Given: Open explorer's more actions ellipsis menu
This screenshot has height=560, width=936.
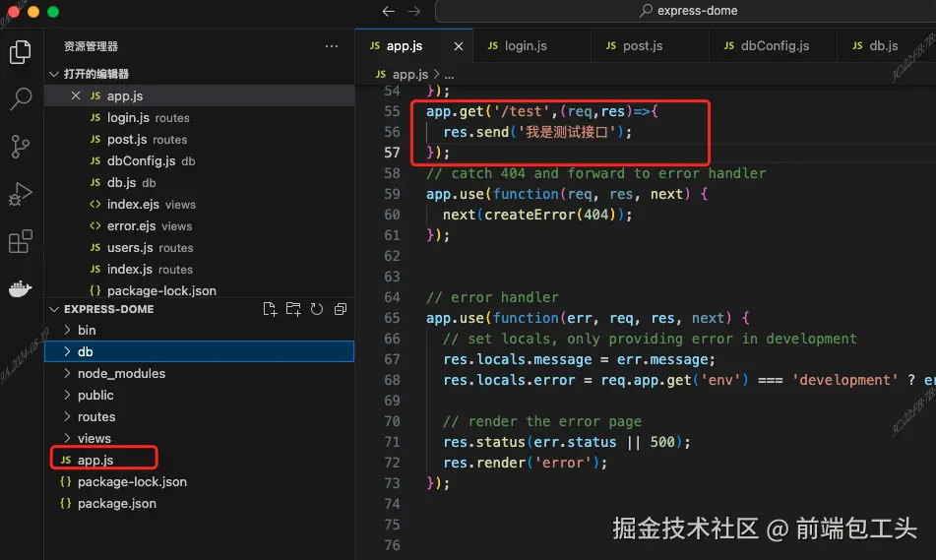Looking at the screenshot, I should click(x=332, y=46).
